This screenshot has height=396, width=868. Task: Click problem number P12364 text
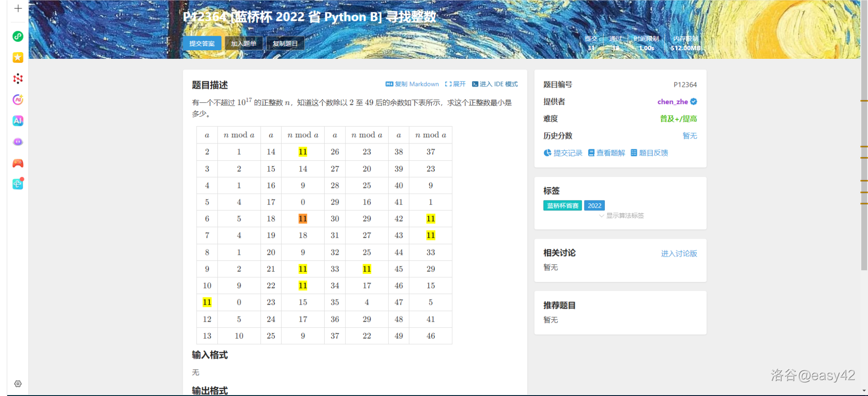(x=685, y=85)
